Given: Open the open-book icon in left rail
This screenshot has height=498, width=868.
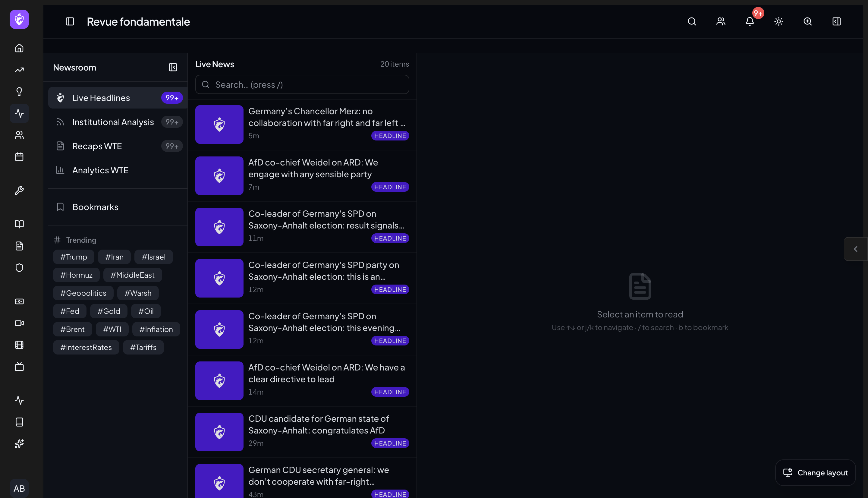Looking at the screenshot, I should (x=19, y=224).
